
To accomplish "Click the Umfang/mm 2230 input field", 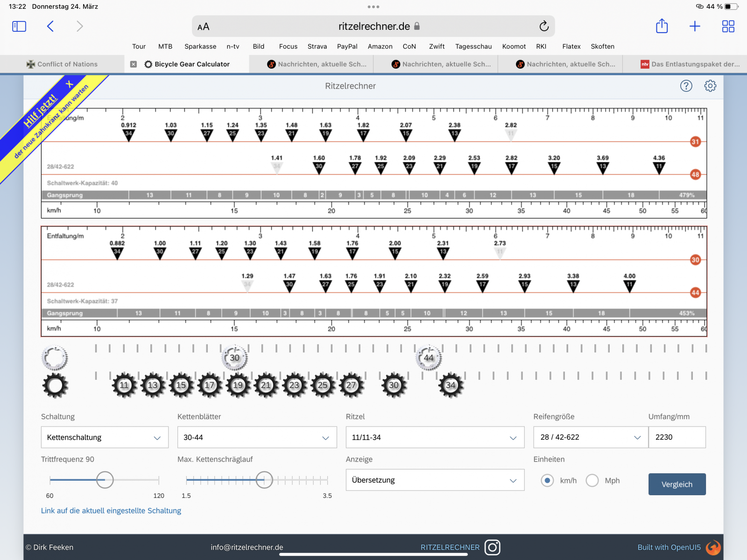I will [677, 437].
